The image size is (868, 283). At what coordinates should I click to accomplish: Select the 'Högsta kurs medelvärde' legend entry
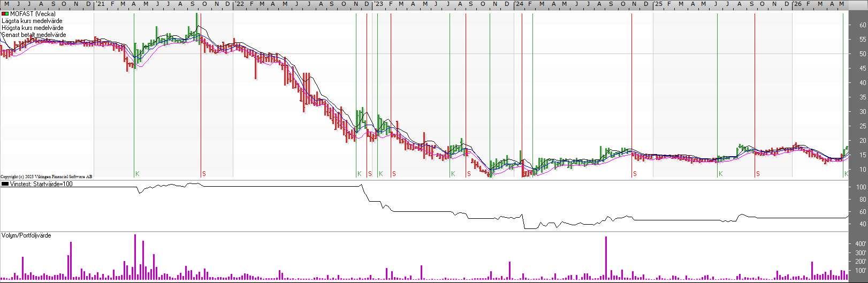click(32, 28)
